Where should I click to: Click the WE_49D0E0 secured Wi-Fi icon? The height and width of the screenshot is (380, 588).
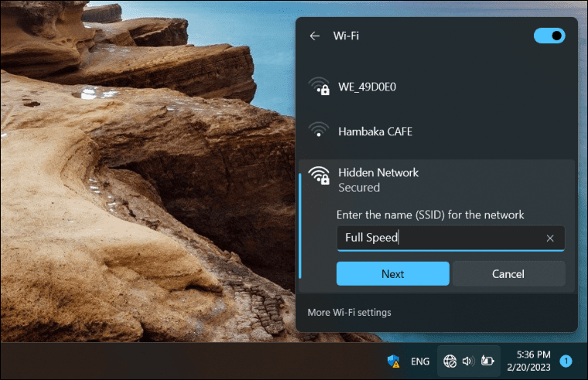[x=319, y=87]
